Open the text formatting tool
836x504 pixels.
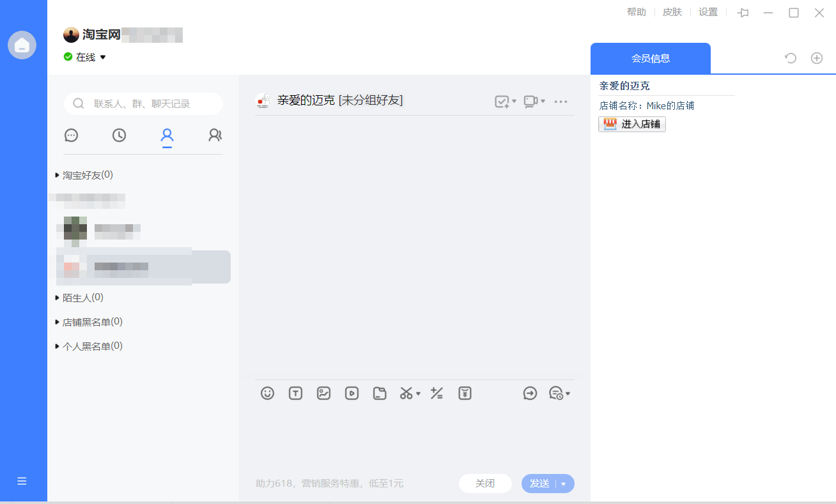295,393
